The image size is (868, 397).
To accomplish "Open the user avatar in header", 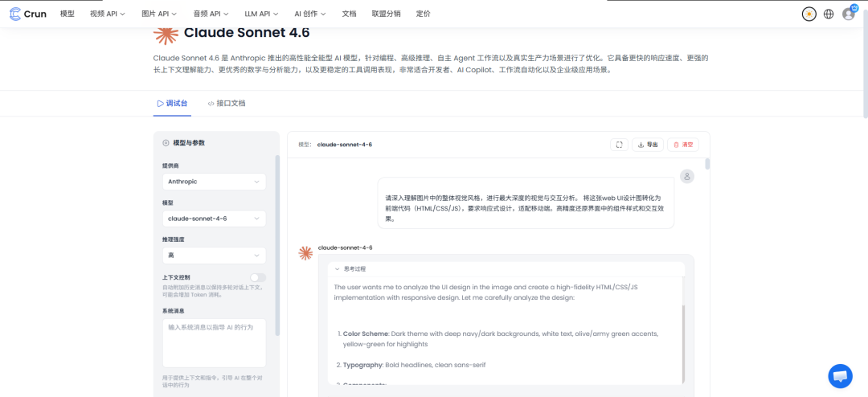I will (x=849, y=14).
